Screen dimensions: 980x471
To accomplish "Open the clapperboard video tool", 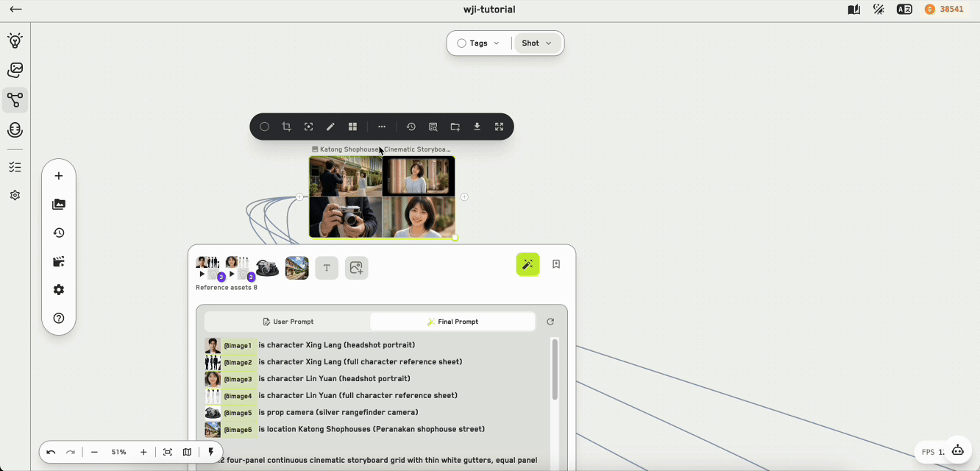I will (59, 261).
